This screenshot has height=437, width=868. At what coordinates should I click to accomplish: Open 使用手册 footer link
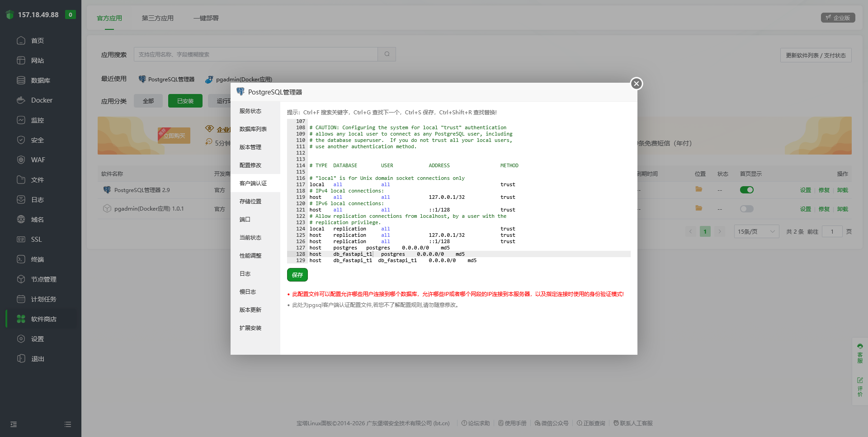coord(512,423)
